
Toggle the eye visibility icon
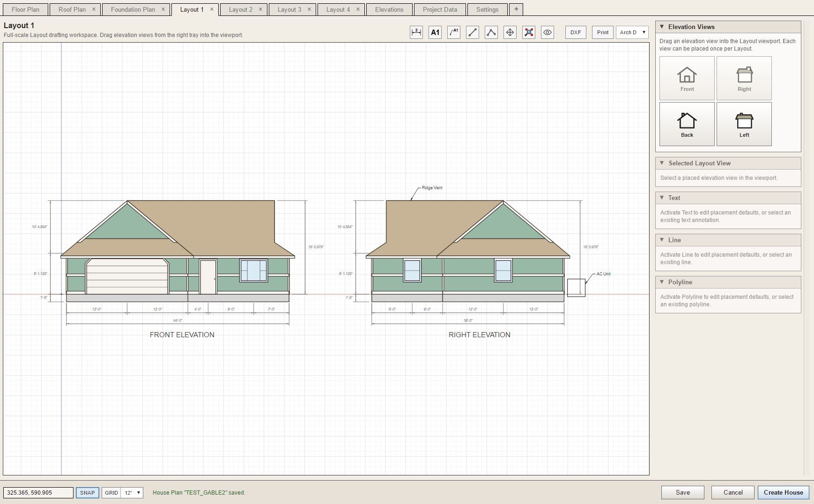click(548, 32)
